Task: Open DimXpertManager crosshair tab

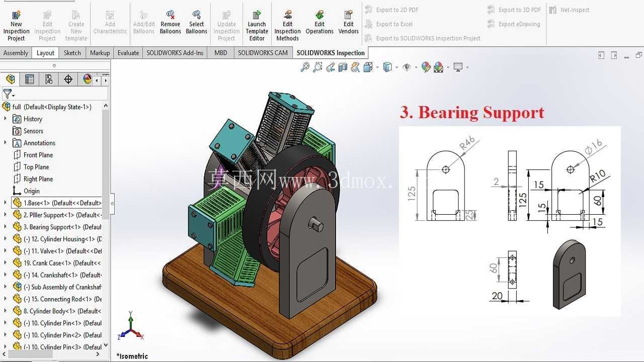Action: (x=68, y=79)
